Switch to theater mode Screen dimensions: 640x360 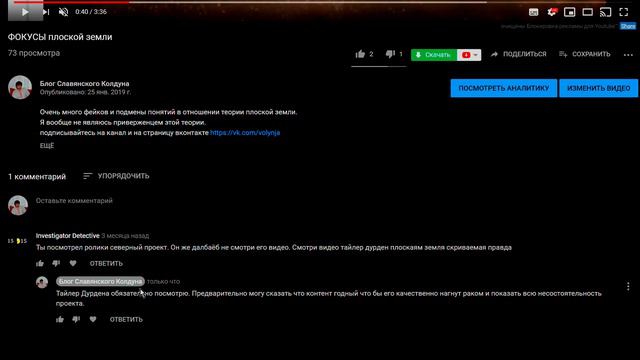587,12
